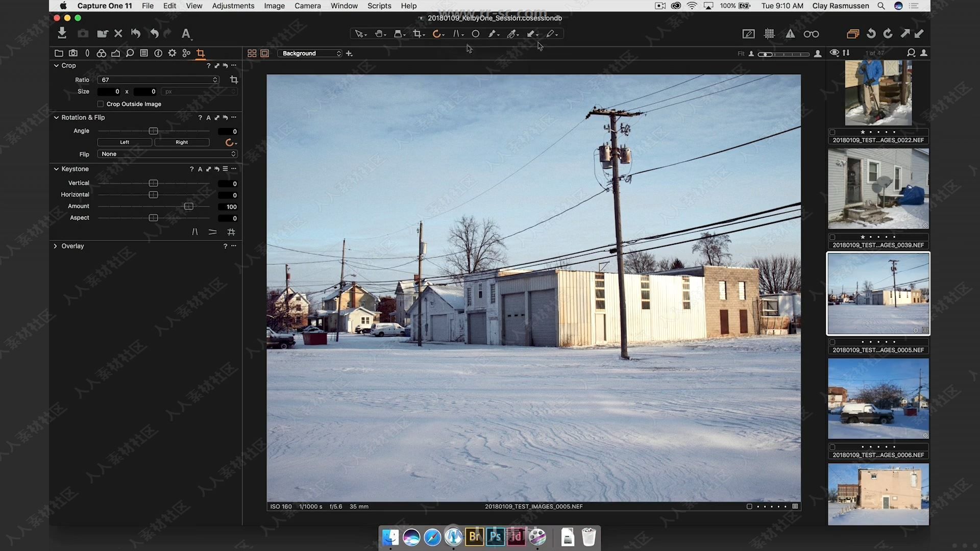This screenshot has height=551, width=980.
Task: Click the Keystone correction icon
Action: 456,34
